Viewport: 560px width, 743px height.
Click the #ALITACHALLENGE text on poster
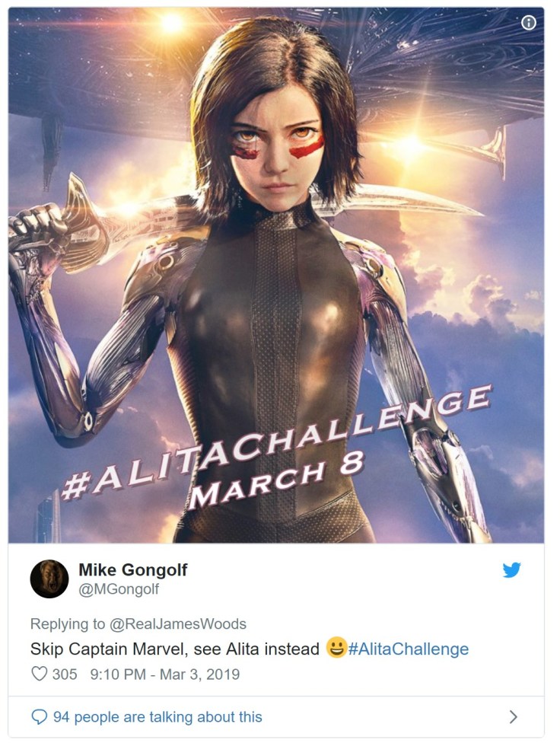pos(277,443)
